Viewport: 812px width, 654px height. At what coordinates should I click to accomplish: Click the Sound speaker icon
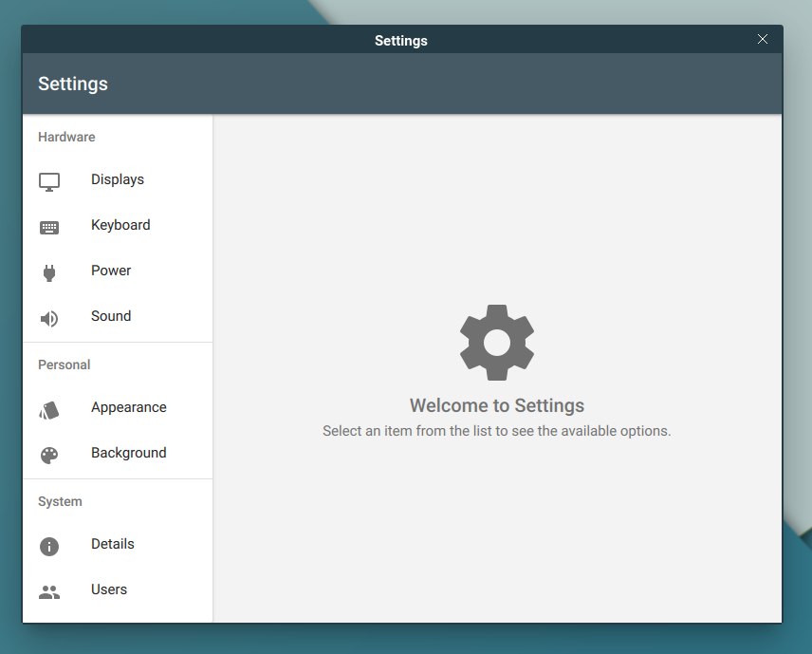pyautogui.click(x=49, y=318)
